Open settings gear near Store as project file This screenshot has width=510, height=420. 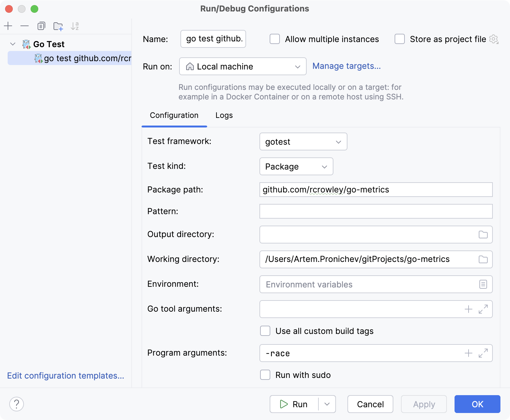[493, 39]
